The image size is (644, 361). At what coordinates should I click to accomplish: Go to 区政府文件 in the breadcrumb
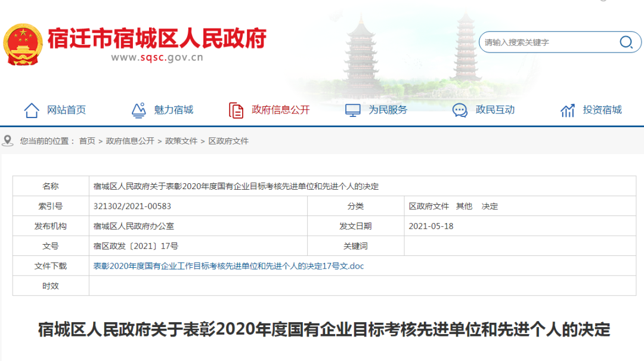pos(228,141)
